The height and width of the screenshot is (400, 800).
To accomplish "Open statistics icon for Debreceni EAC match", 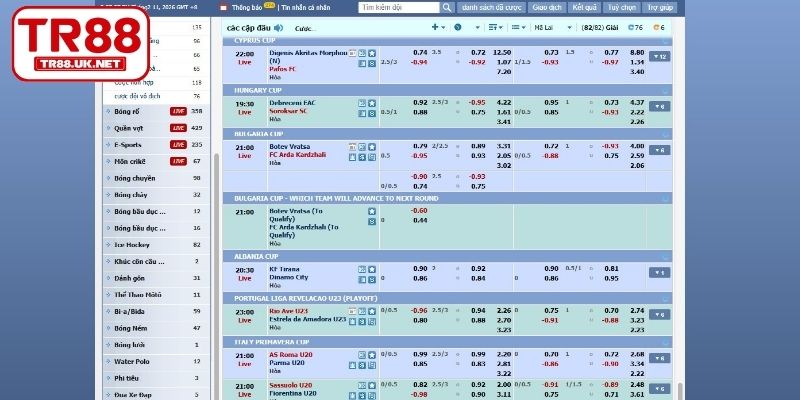I will 362,103.
